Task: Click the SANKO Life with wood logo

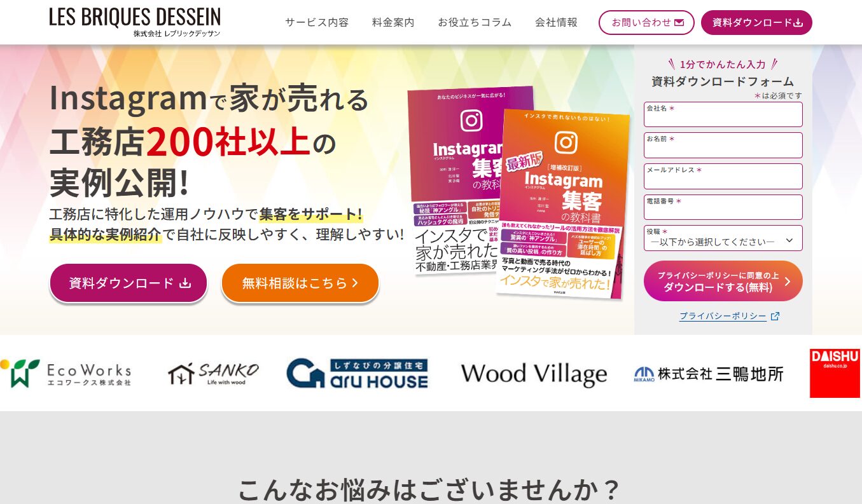Action: click(213, 374)
